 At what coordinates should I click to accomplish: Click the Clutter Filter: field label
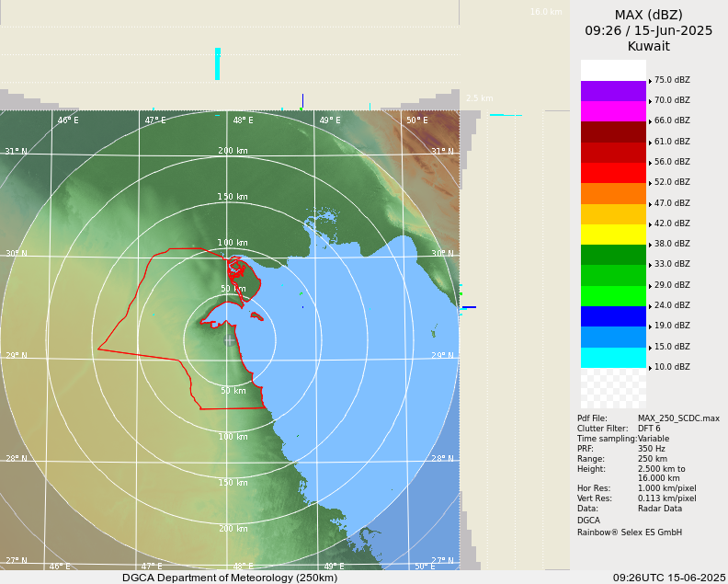pos(602,429)
